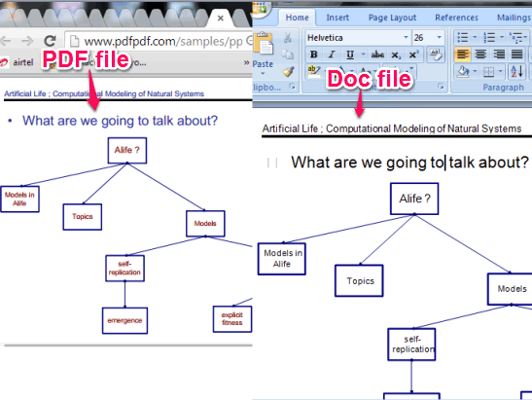Click the Word header 'Artificial Life' line

[x=392, y=128]
